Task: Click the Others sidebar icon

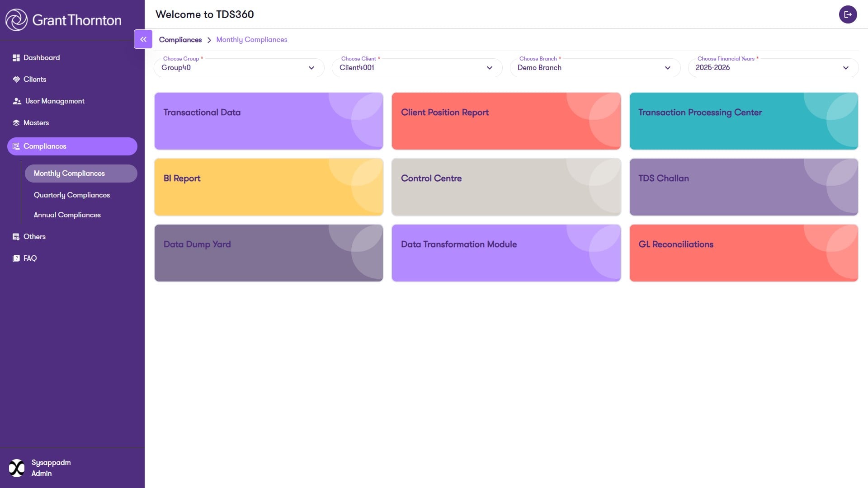Action: tap(16, 237)
